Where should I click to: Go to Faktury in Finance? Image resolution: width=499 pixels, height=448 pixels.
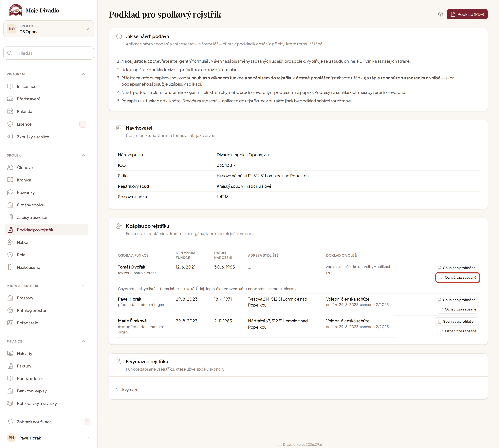click(46, 366)
